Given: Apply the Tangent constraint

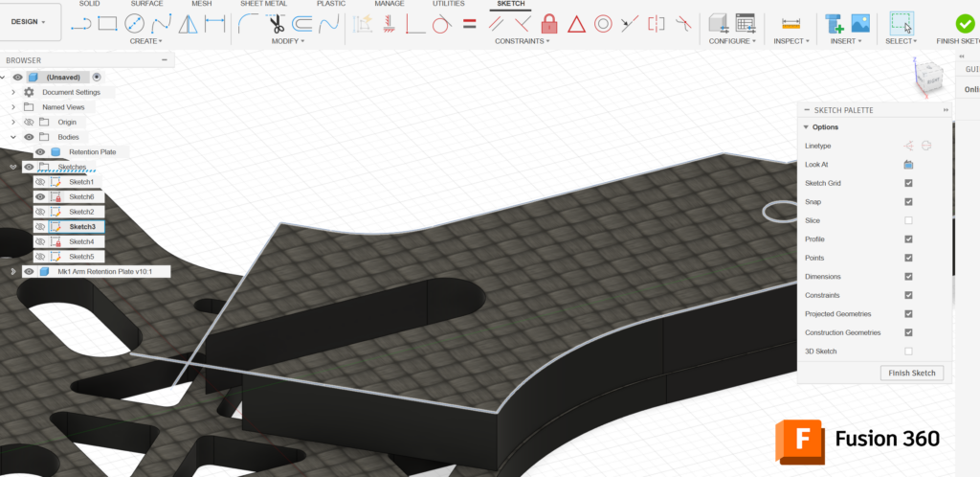Looking at the screenshot, I should (x=442, y=24).
